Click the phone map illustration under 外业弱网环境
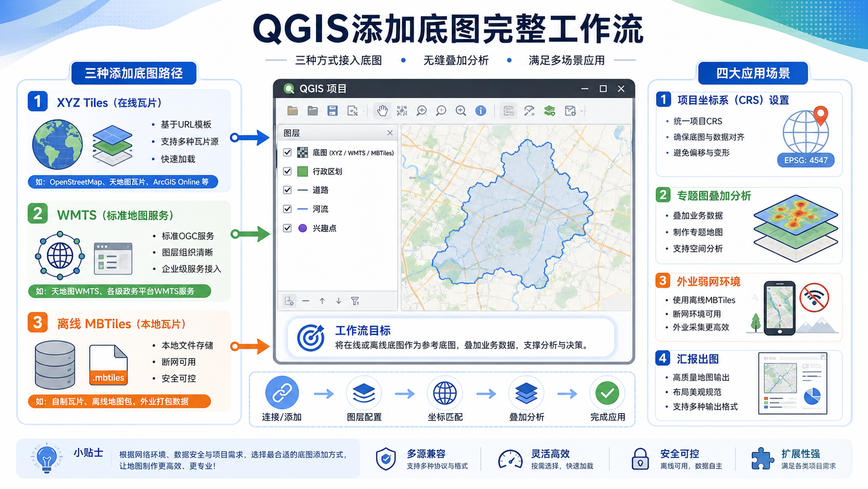 point(779,308)
